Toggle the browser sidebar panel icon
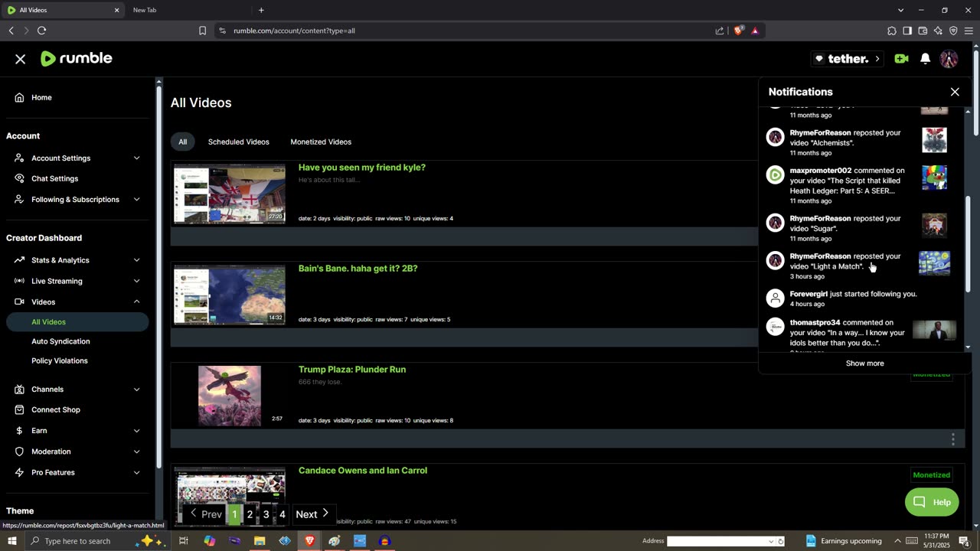 click(907, 31)
